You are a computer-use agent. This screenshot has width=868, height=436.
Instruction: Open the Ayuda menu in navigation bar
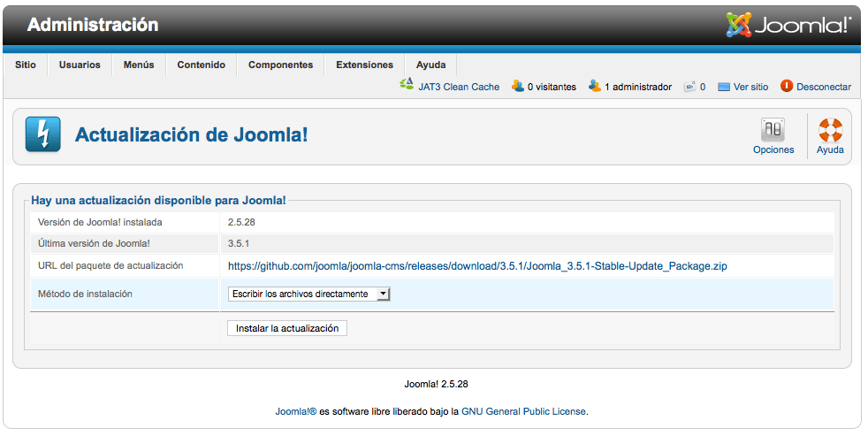pyautogui.click(x=430, y=65)
